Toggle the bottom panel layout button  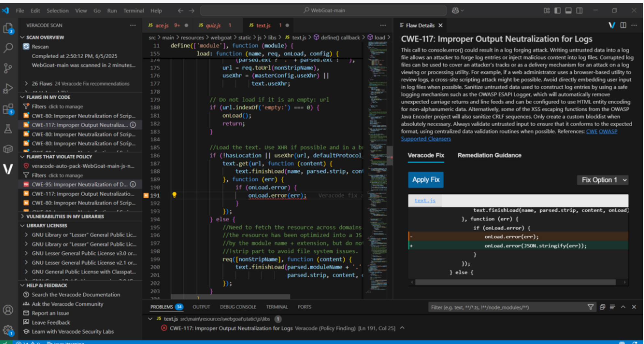(x=568, y=11)
